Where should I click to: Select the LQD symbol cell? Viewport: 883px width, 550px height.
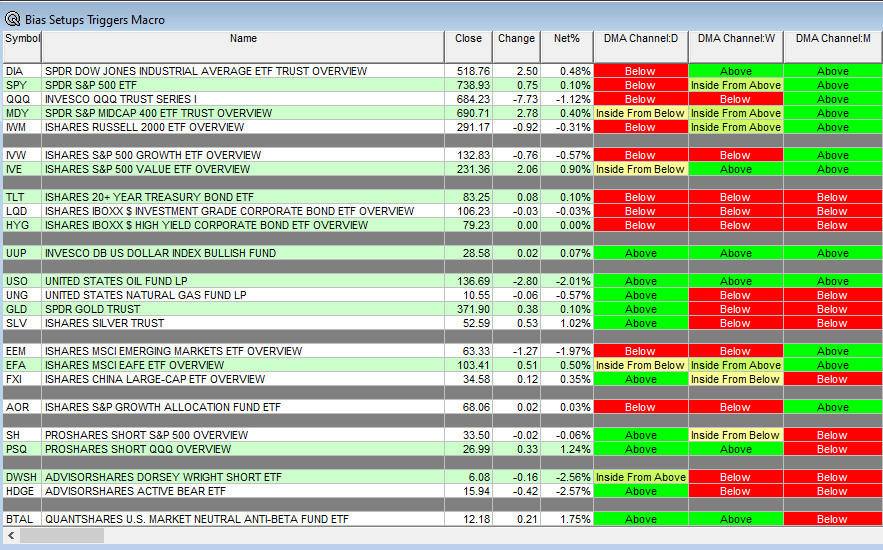[x=22, y=211]
